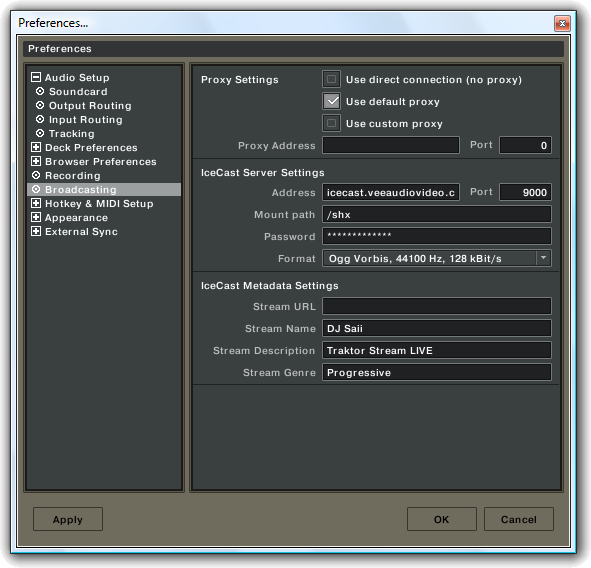
Task: Click the Stream URL input field
Action: point(437,306)
